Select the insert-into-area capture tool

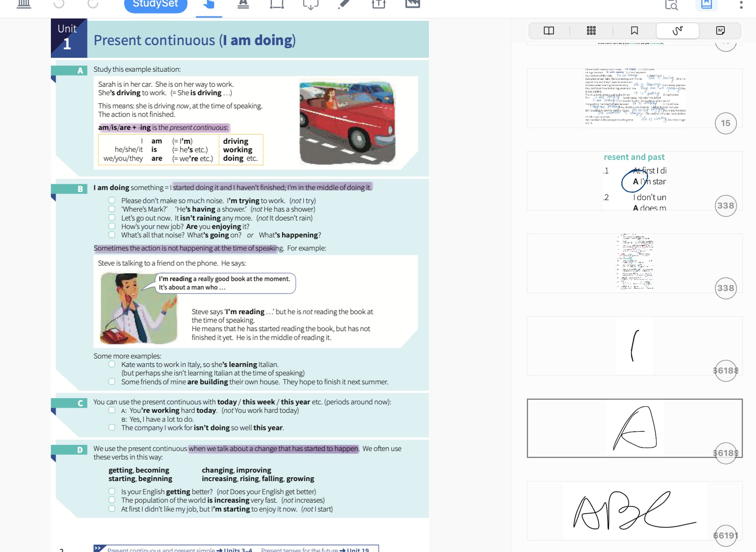pyautogui.click(x=311, y=5)
